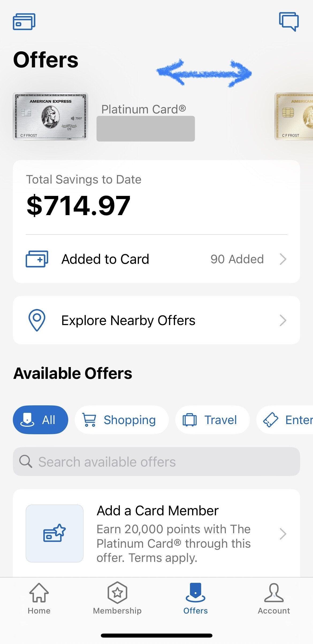Viewport: 313px width, 644px height.
Task: Expand Add a Card Member chevron
Action: [283, 534]
